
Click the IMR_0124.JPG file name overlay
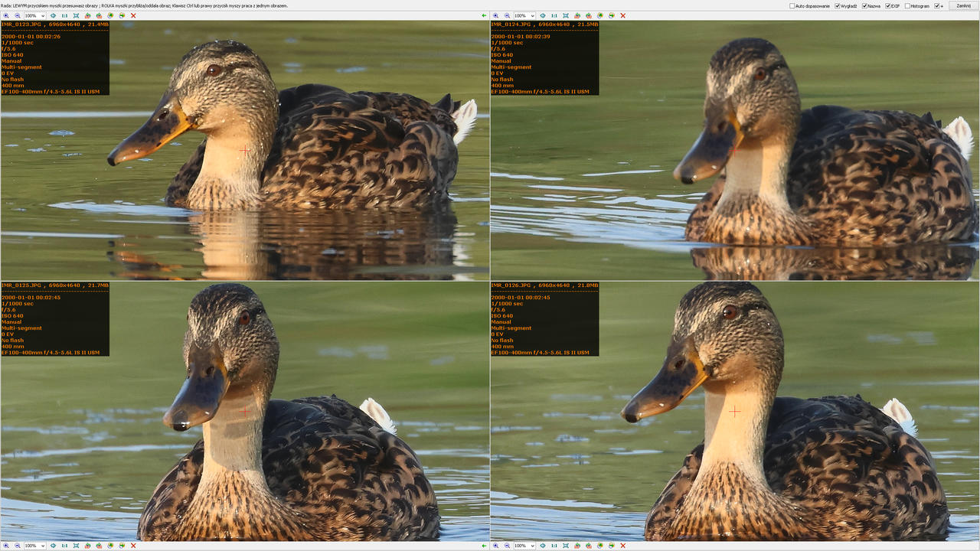(x=509, y=24)
